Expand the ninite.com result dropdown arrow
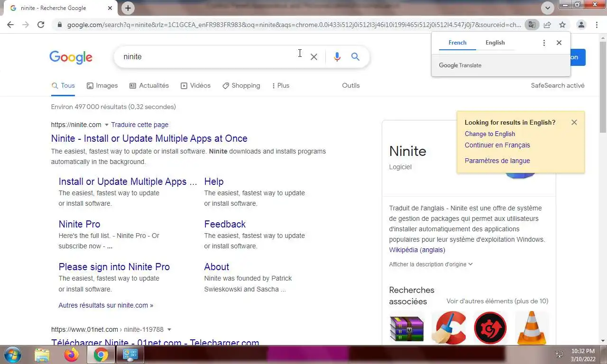 click(x=107, y=125)
